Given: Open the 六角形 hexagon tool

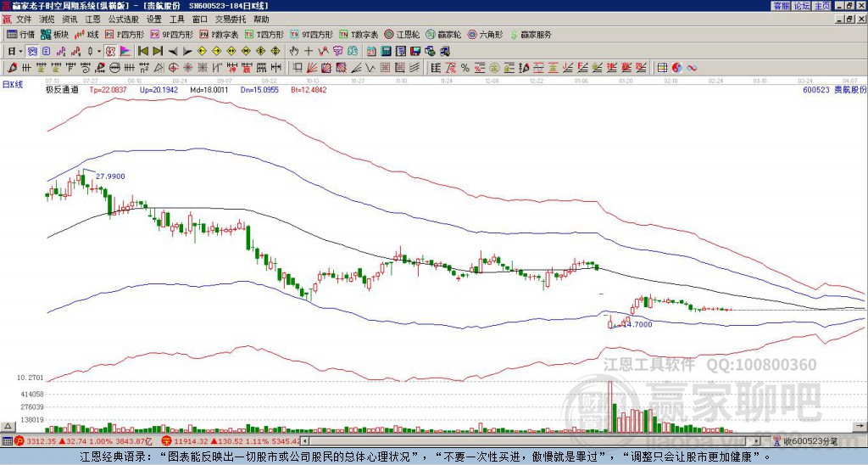Looking at the screenshot, I should (485, 35).
